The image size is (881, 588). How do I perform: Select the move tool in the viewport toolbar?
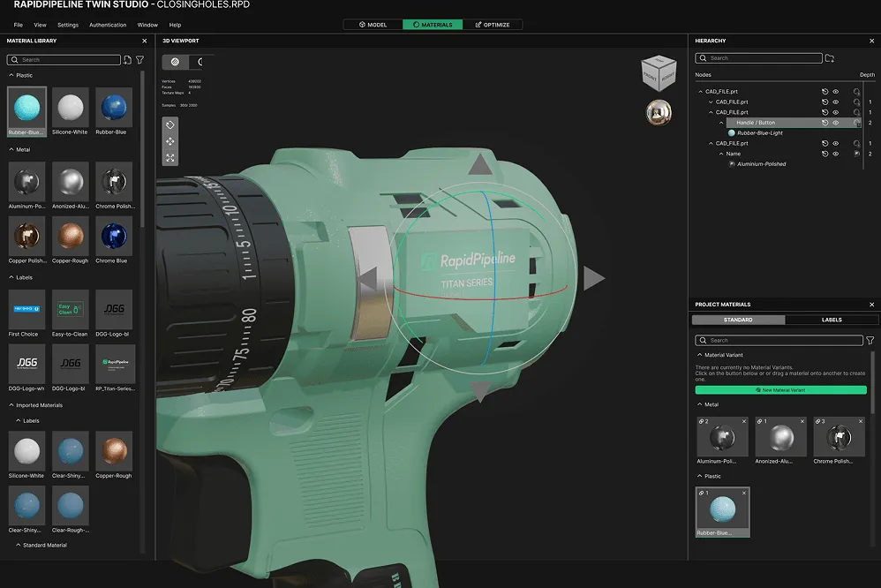(170, 141)
